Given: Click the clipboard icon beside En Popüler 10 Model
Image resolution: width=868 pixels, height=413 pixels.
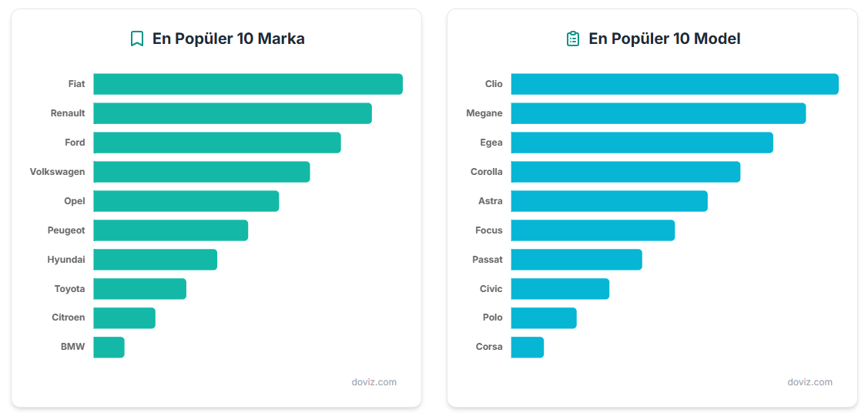Looking at the screenshot, I should (572, 39).
